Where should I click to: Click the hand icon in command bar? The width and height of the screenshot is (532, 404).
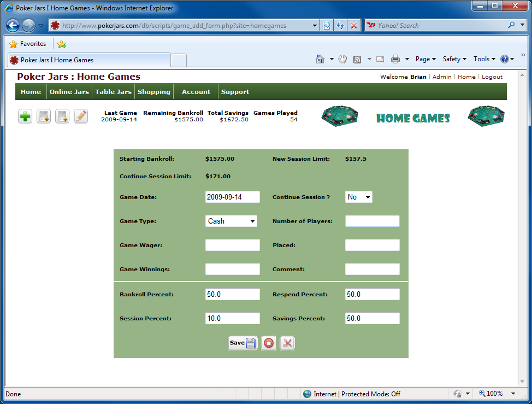(342, 59)
